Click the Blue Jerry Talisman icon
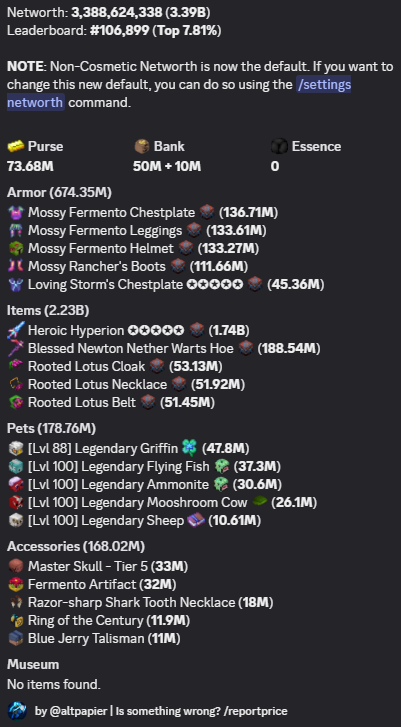Image resolution: width=401 pixels, height=727 pixels. click(16, 638)
